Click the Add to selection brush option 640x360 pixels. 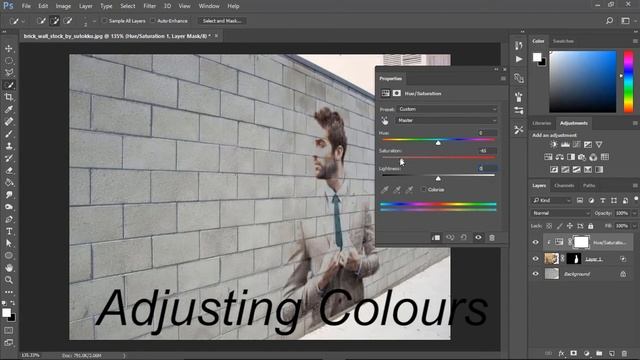pyautogui.click(x=54, y=21)
